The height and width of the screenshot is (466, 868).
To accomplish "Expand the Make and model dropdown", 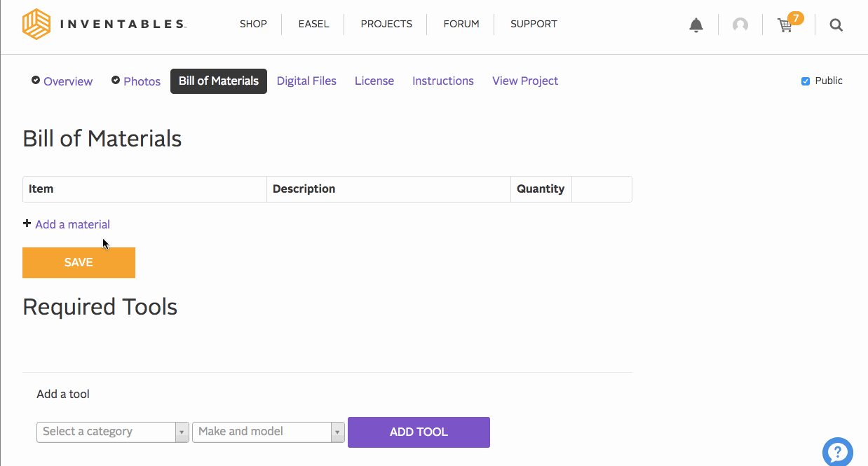I will click(268, 432).
